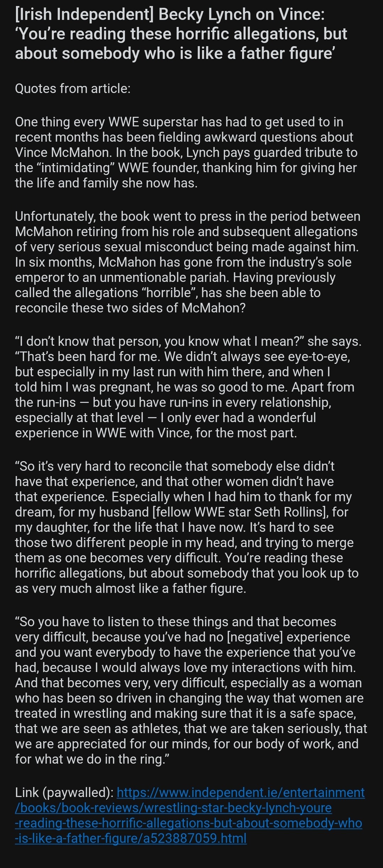
Task: Click the link's final line ending a523887059.html
Action: [131, 838]
